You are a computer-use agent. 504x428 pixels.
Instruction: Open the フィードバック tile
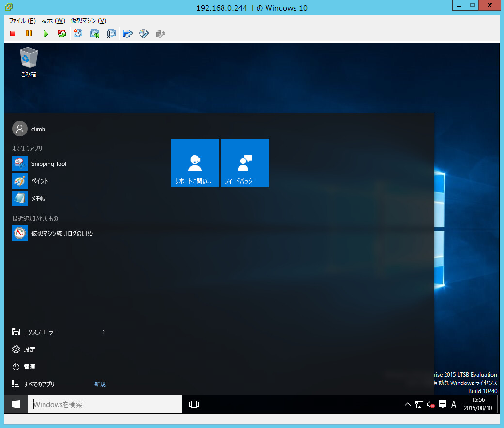(245, 163)
